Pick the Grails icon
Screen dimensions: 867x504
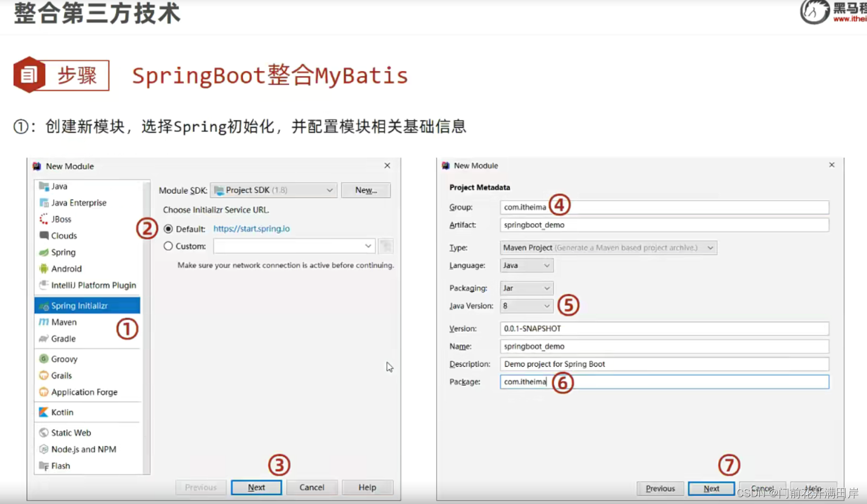(x=44, y=375)
